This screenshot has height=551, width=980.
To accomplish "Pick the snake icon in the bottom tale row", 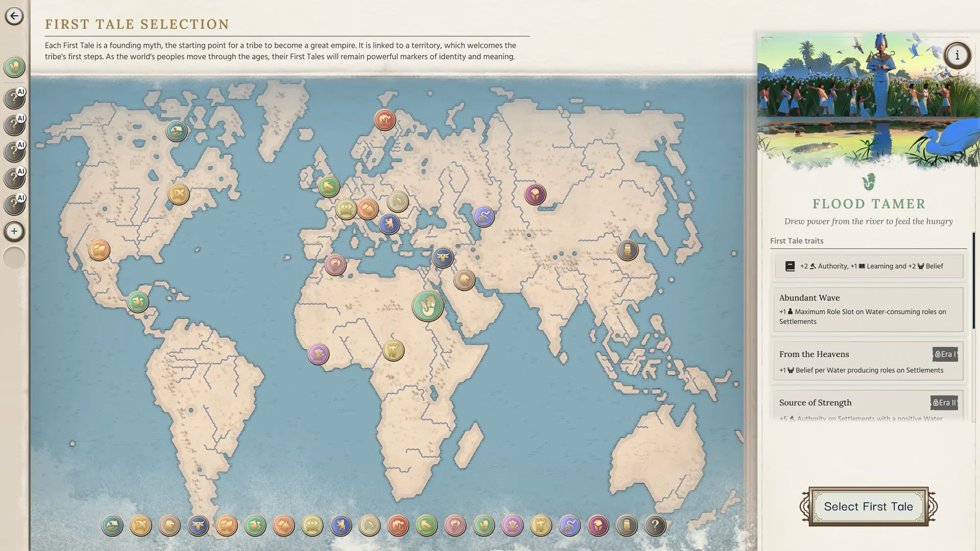I will click(x=570, y=525).
